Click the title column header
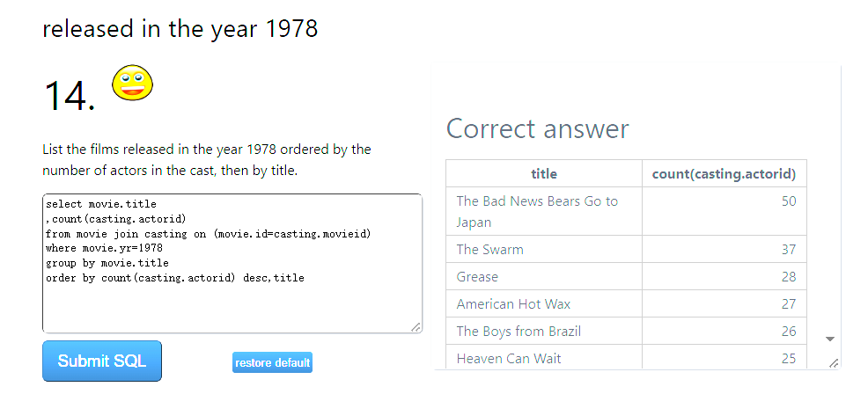Image resolution: width=868 pixels, height=416 pixels. pyautogui.click(x=544, y=174)
